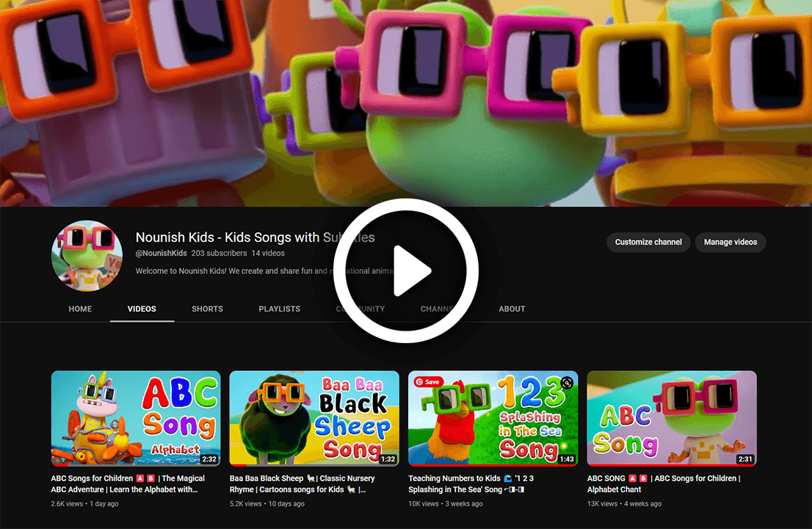Go to the SHORTS tab

207,309
